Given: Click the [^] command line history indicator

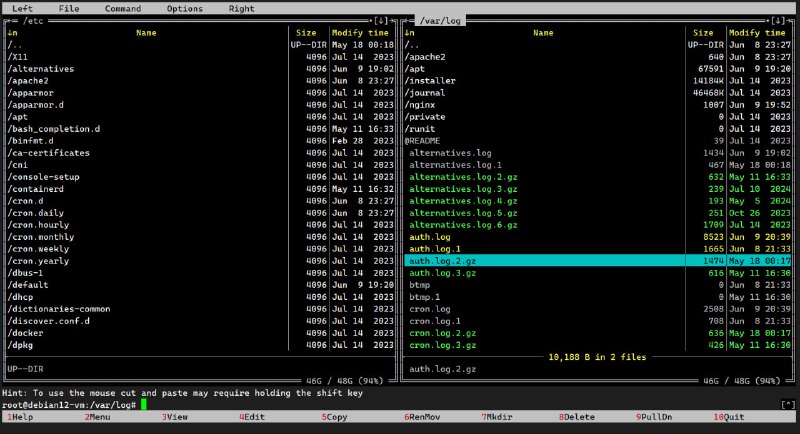Looking at the screenshot, I should tap(788, 404).
